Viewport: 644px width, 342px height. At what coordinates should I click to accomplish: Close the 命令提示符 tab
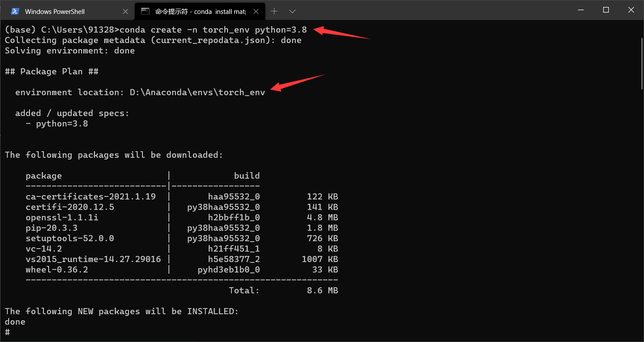point(255,12)
